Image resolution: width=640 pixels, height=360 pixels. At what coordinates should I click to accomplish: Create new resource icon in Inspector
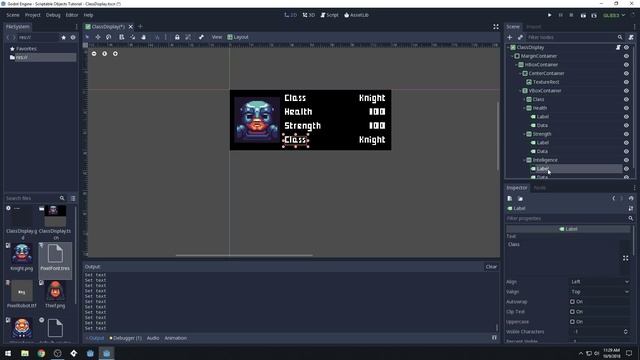point(510,198)
